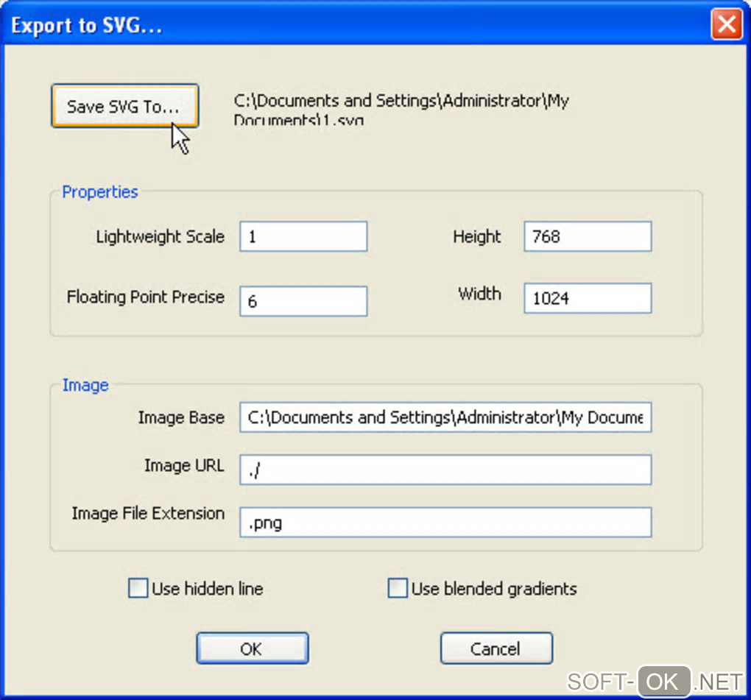Image resolution: width=751 pixels, height=700 pixels.
Task: Click the Width input box
Action: (x=587, y=299)
